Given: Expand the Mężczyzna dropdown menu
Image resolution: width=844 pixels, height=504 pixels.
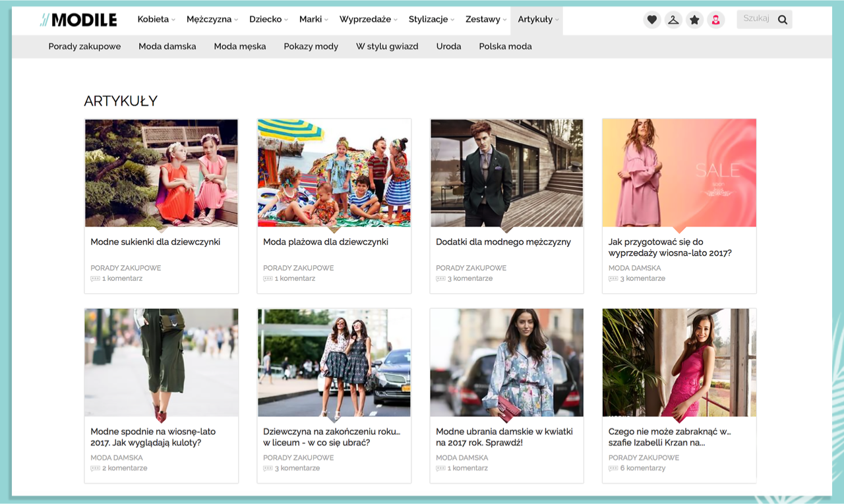Looking at the screenshot, I should pyautogui.click(x=212, y=19).
